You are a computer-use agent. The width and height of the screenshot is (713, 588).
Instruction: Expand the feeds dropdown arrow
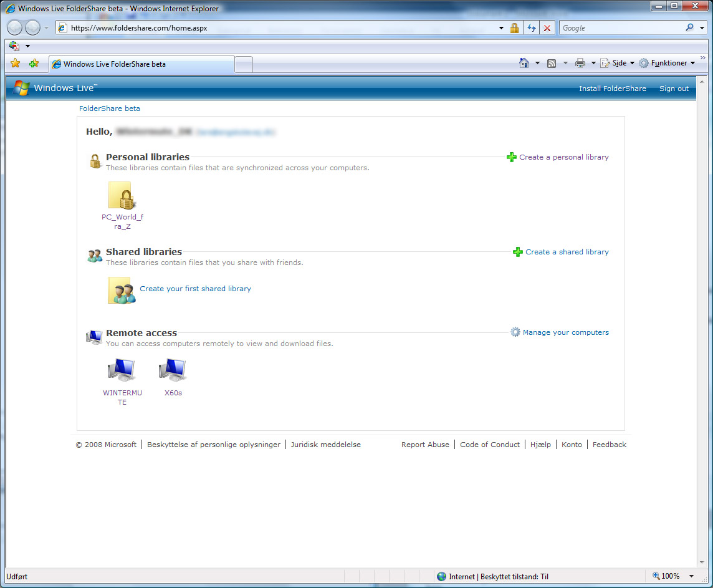tap(565, 63)
